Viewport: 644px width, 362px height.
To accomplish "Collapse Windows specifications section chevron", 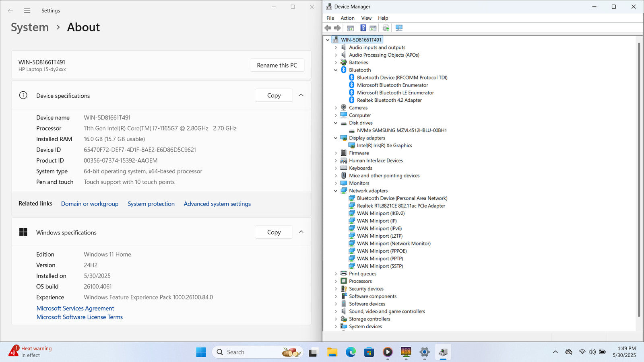I will click(x=301, y=232).
